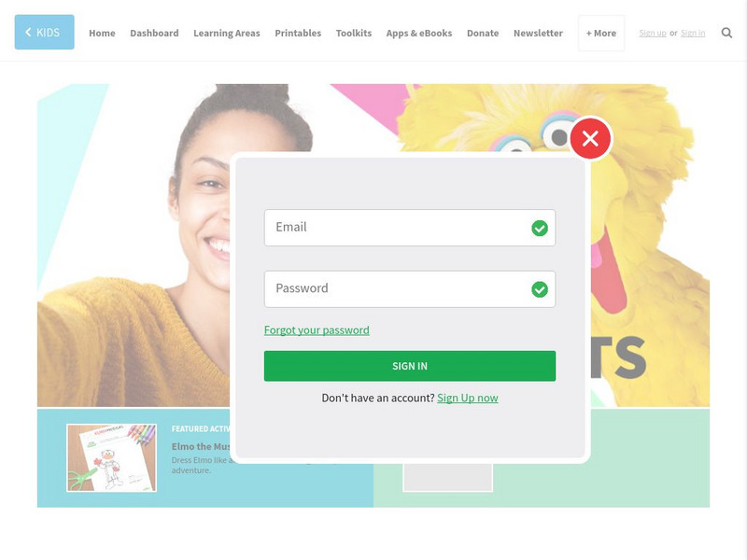747x560 pixels.
Task: Focus the Password input field
Action: 410,289
